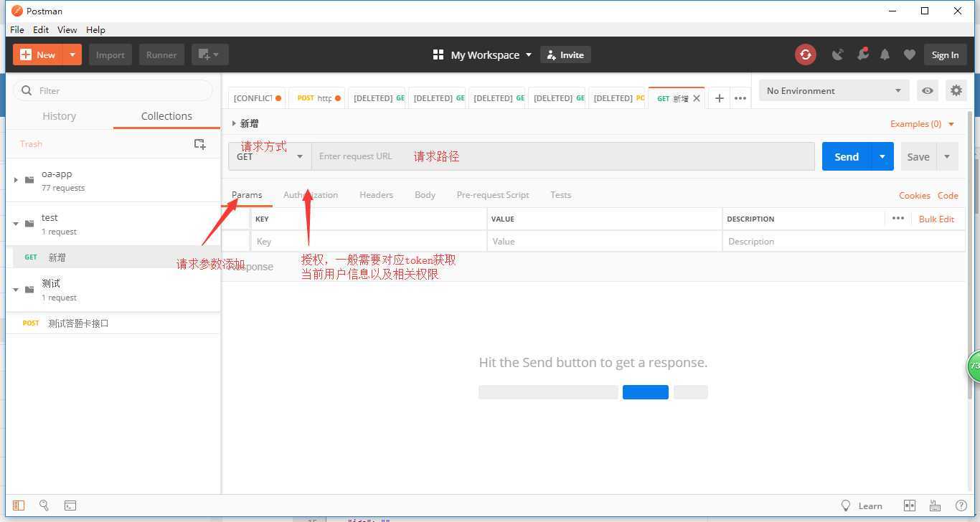Switch two-pane layout icon in status bar
Screen dimensions: 980x522
point(910,506)
